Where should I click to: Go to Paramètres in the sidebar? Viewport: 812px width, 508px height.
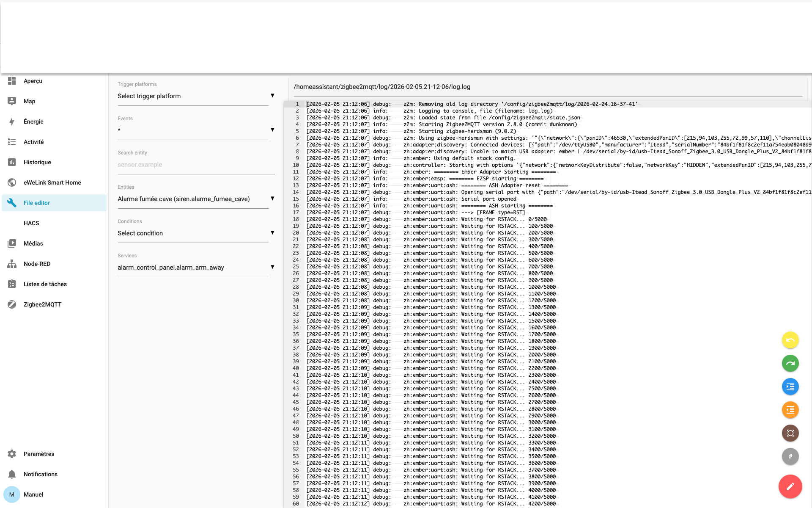[38, 454]
